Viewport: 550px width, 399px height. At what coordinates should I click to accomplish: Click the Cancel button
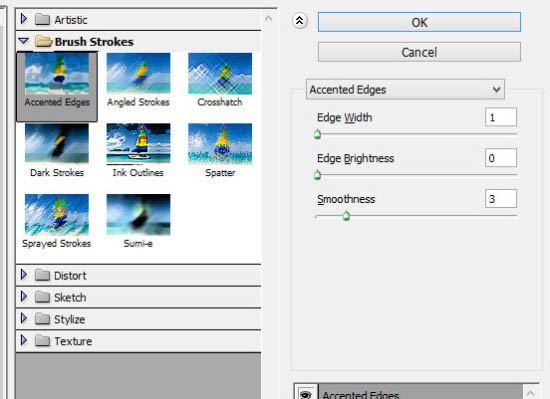pos(419,52)
